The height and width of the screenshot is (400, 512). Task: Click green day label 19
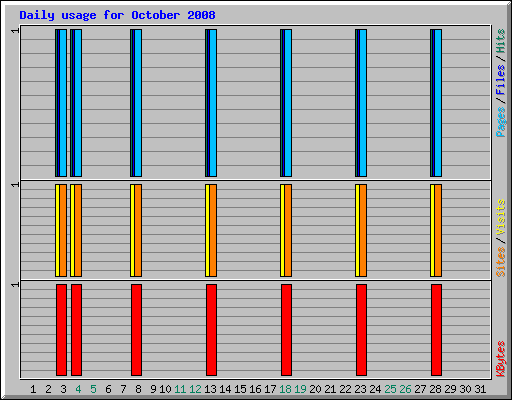tap(300, 389)
